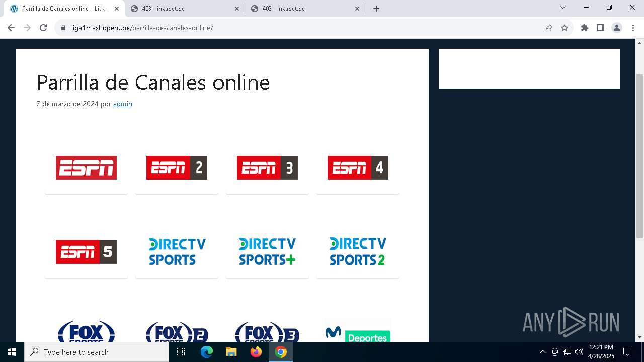644x362 pixels.
Task: Click the share page icon
Action: tap(548, 28)
